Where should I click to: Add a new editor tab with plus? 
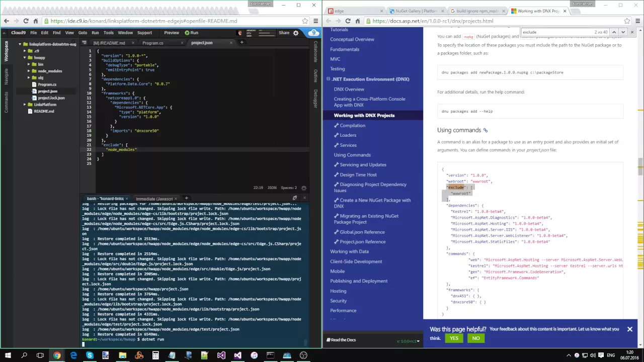[x=242, y=43]
